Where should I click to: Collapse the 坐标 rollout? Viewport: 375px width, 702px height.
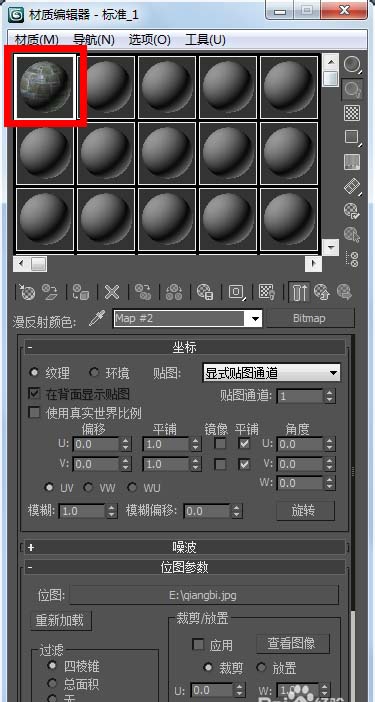(184, 347)
